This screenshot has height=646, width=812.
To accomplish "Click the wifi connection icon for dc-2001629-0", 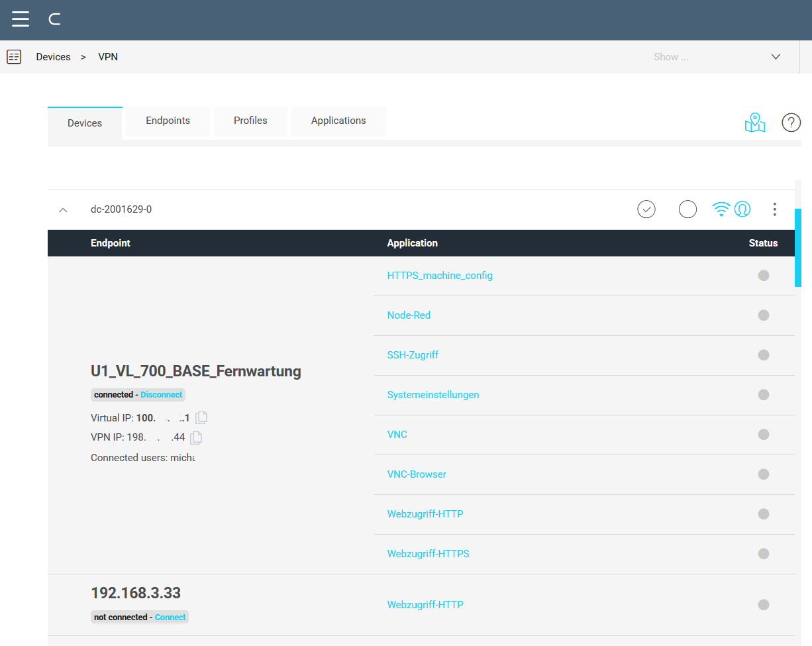I will (721, 209).
